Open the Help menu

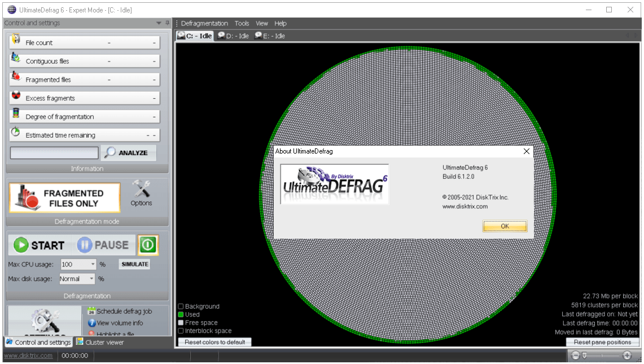point(281,23)
